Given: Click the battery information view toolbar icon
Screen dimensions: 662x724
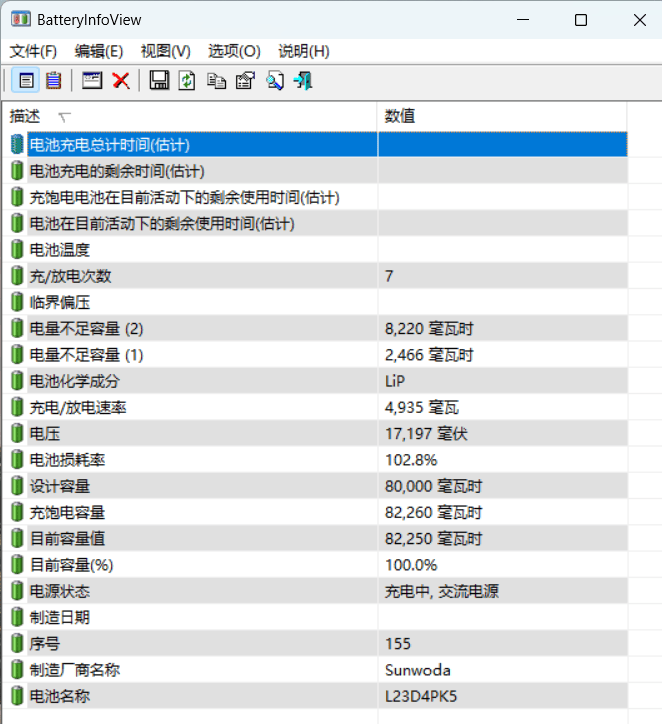Looking at the screenshot, I should (x=27, y=81).
